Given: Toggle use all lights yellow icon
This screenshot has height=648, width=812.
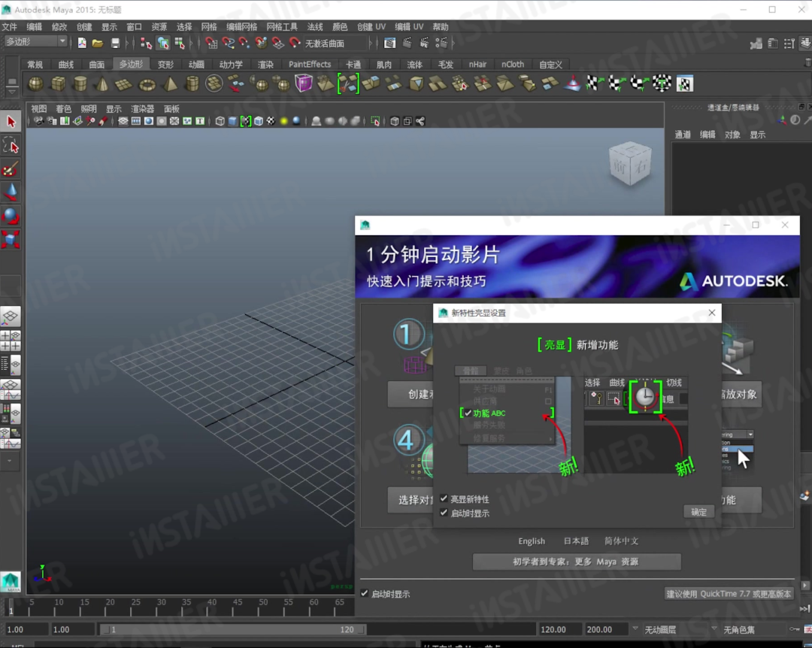Looking at the screenshot, I should [283, 121].
